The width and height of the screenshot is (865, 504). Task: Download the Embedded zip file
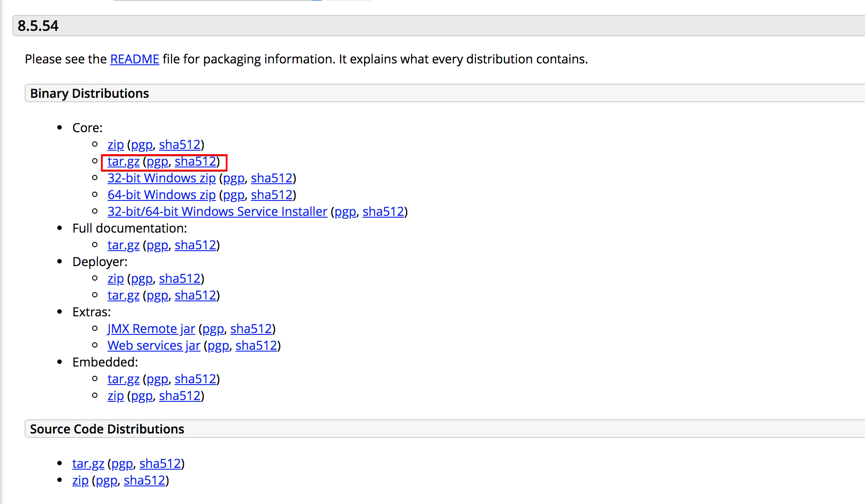click(116, 396)
